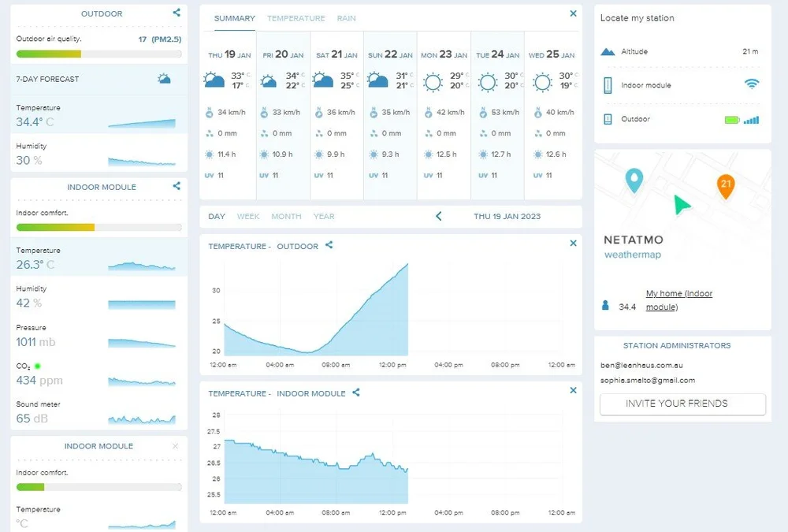Select the orange 21 map marker
This screenshot has width=788, height=532.
click(x=726, y=185)
